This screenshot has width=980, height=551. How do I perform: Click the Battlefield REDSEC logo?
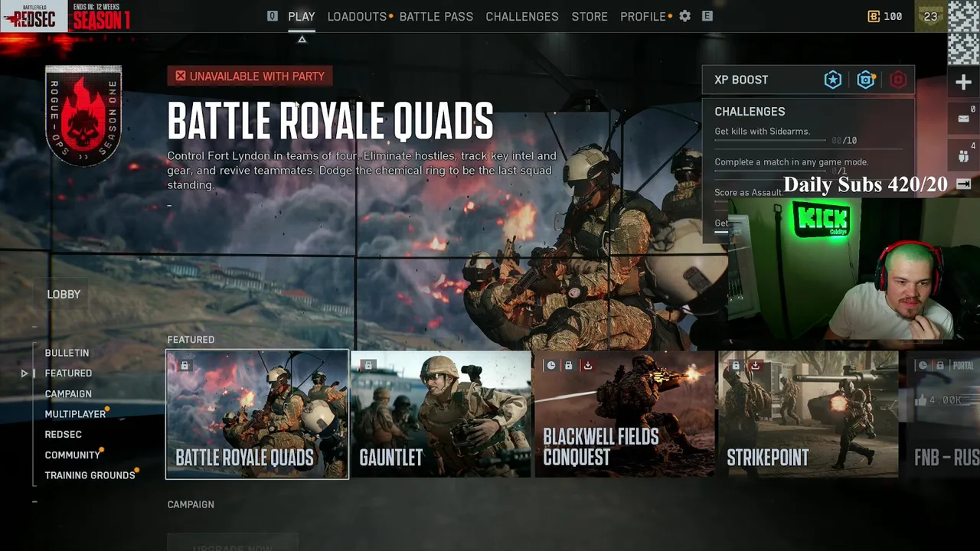[x=32, y=16]
